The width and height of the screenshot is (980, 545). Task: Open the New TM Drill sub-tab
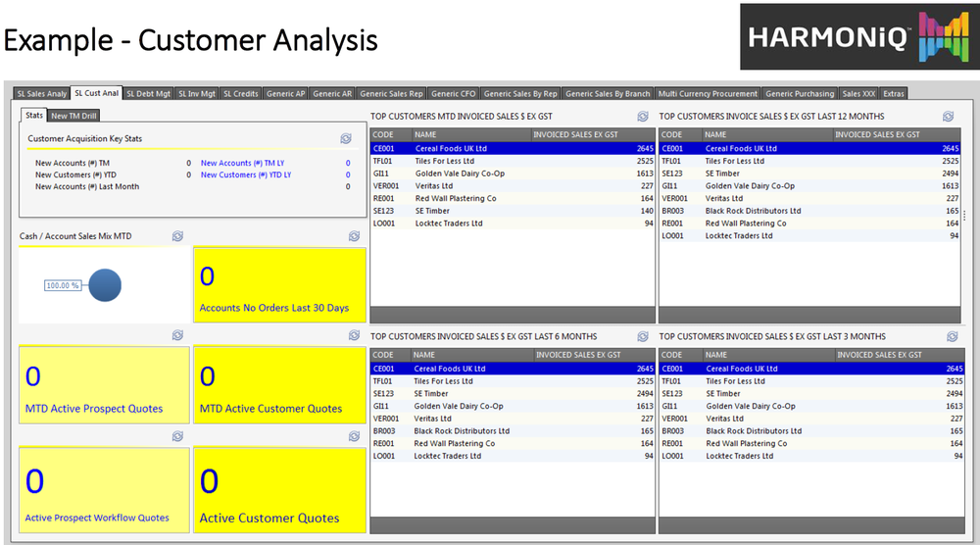click(x=73, y=116)
